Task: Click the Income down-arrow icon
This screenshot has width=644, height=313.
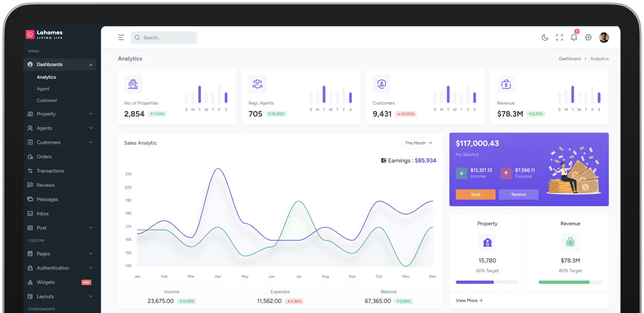Action: 462,173
